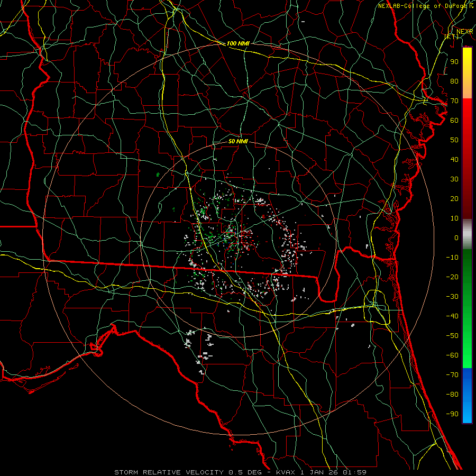Screen dimensions: 476x476
Task: Click the "KVAX" radar site identifier
Action: tap(286, 472)
